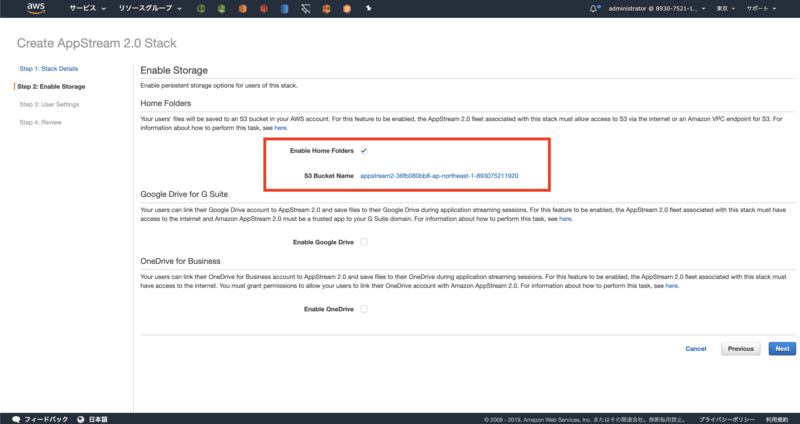This screenshot has height=424, width=800.
Task: Open the blue cylinder database shortcut
Action: [285, 9]
